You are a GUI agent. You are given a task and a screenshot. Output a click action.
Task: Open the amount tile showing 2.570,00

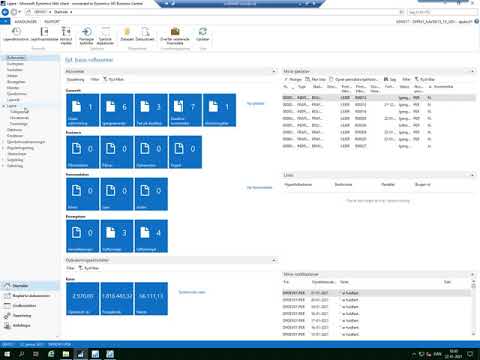(x=83, y=298)
